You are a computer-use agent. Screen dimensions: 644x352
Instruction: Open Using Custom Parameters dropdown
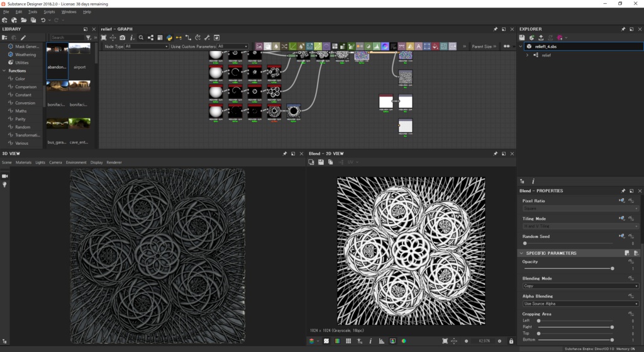point(233,47)
